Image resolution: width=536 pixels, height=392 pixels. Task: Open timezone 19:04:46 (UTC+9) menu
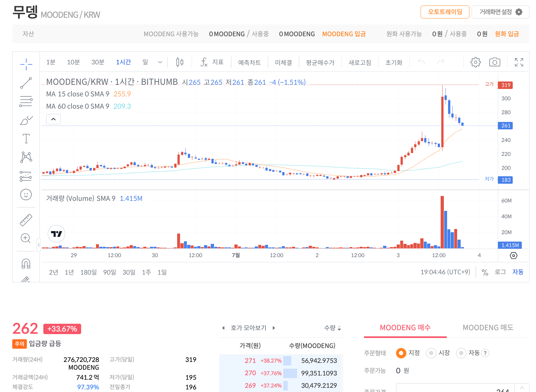coord(445,272)
